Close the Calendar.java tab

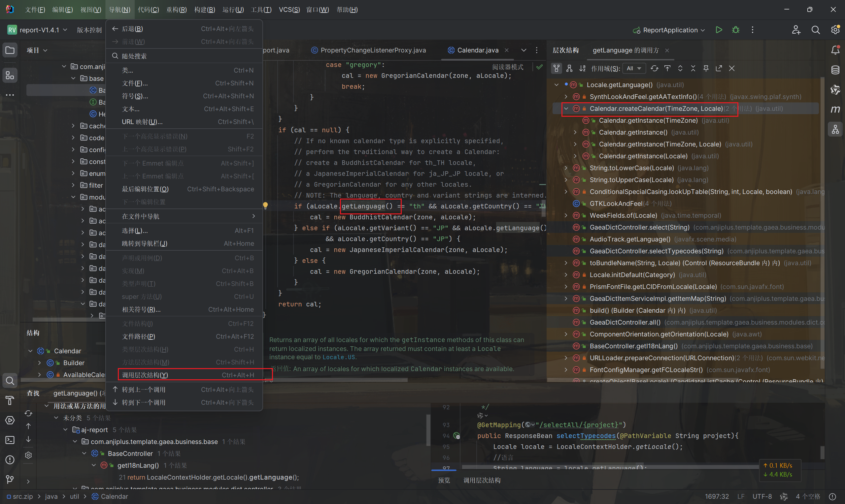(507, 50)
